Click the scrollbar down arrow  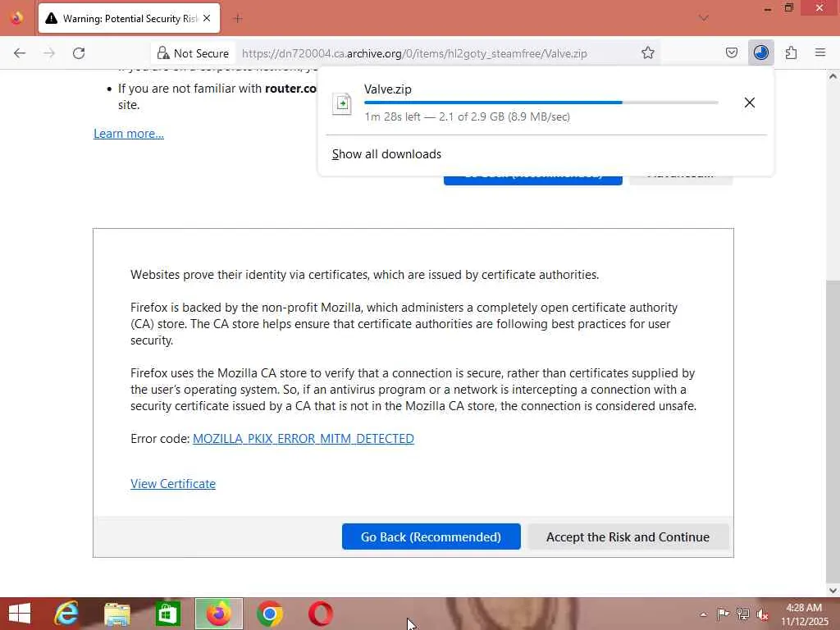tap(833, 591)
